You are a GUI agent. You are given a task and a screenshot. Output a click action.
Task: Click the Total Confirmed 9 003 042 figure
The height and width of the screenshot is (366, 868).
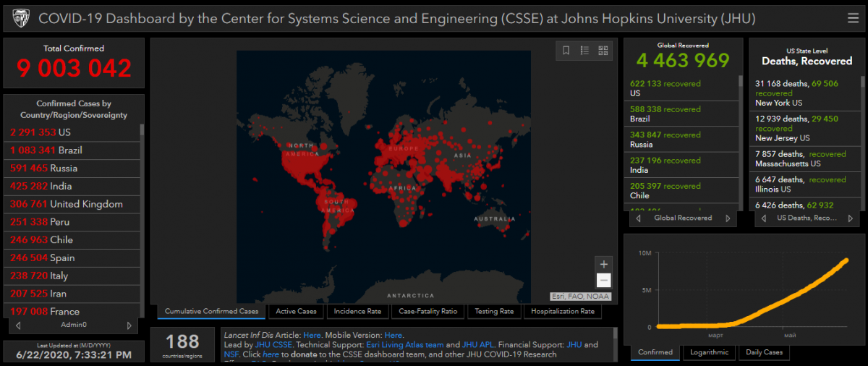(x=74, y=68)
